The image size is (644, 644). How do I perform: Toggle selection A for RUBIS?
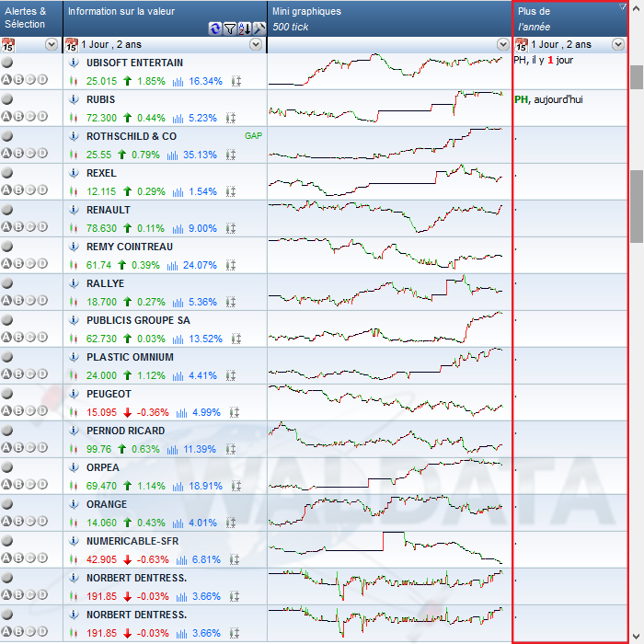(6, 116)
